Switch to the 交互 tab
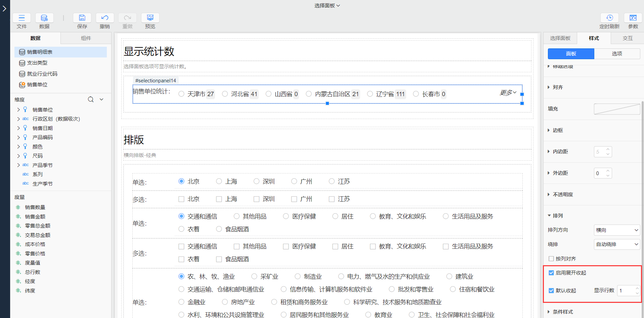Image resolution: width=644 pixels, height=318 pixels. point(627,38)
